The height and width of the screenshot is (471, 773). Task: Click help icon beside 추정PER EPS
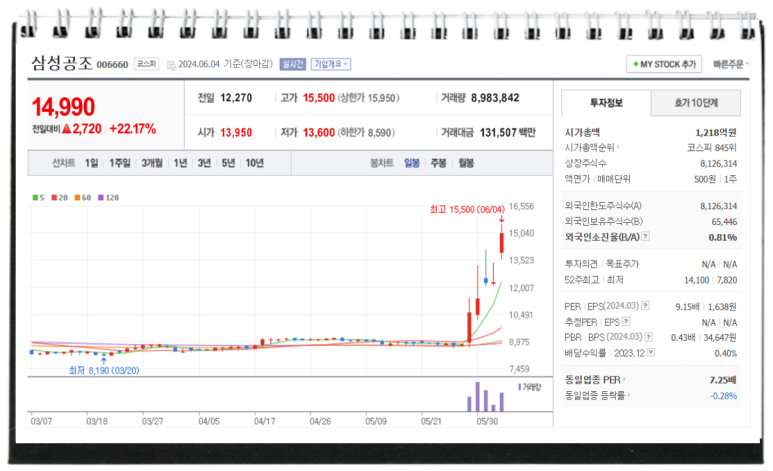click(619, 322)
